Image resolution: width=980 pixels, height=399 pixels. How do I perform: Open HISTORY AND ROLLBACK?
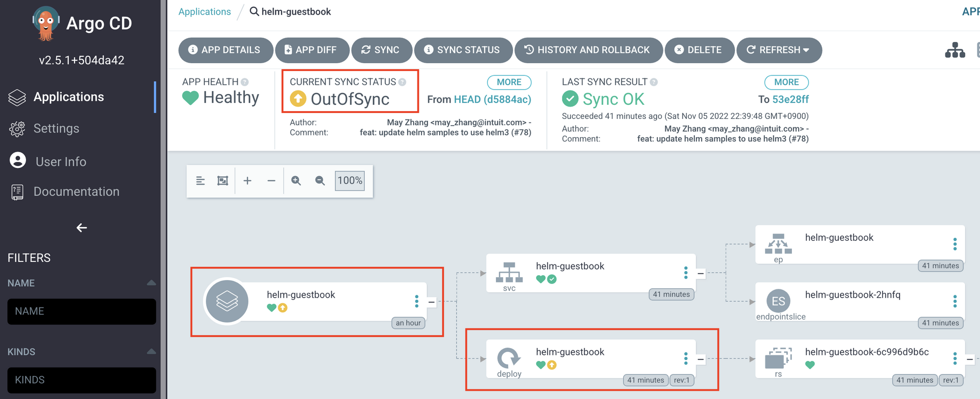point(588,50)
